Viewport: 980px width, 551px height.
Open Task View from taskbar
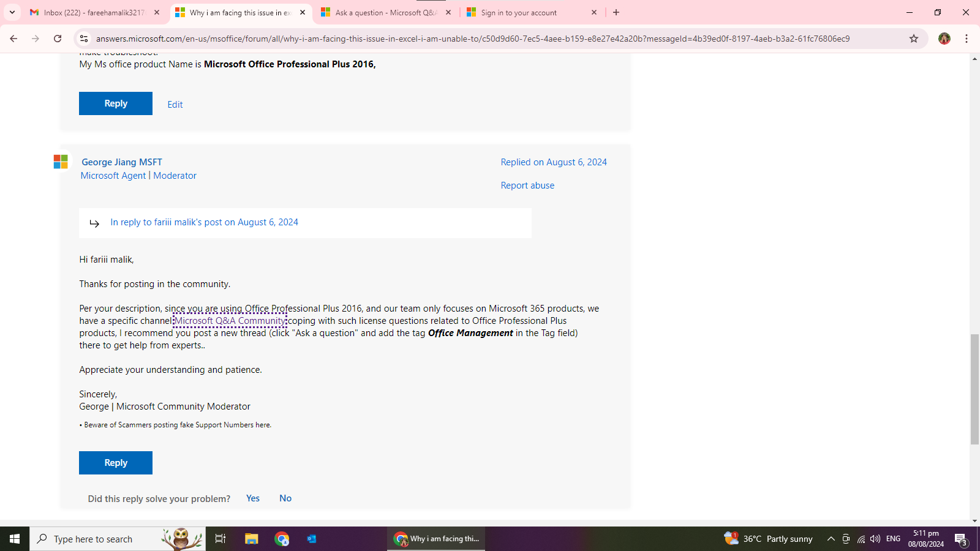pyautogui.click(x=221, y=539)
